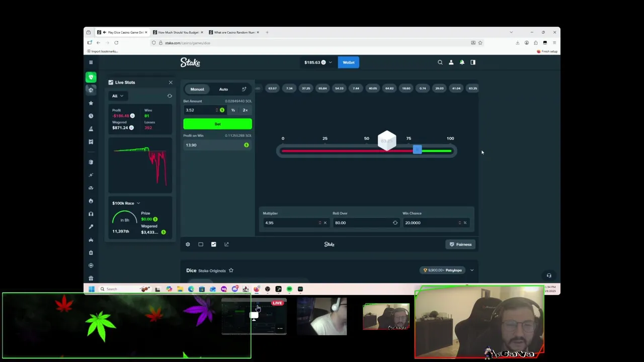The width and height of the screenshot is (644, 362).
Task: Click the blue dice slider handle
Action: 417,150
